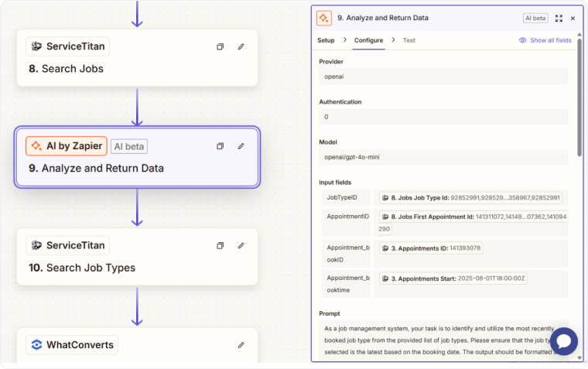
Task: Duplicate step 10 Search Job Types
Action: [x=220, y=246]
